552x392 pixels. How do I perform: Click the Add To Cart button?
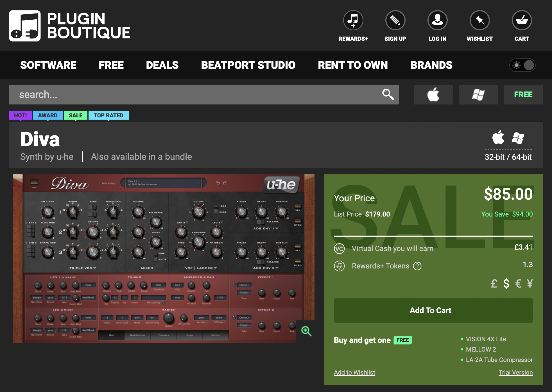pos(433,310)
